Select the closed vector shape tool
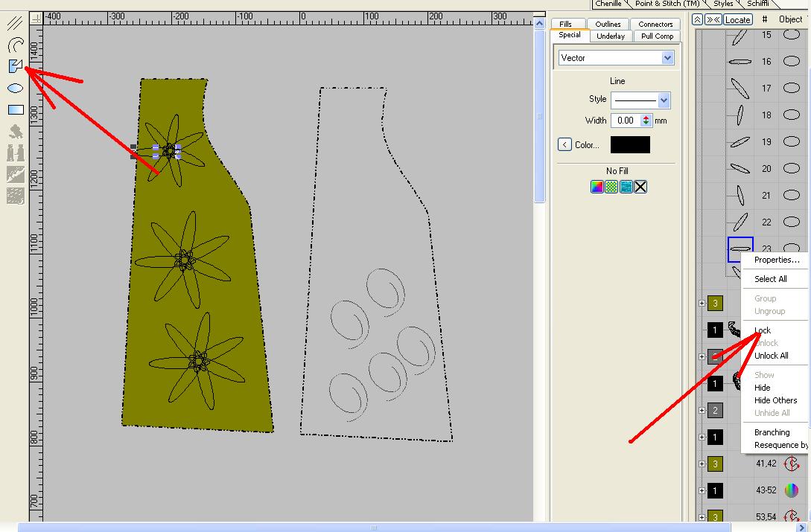 (15, 67)
